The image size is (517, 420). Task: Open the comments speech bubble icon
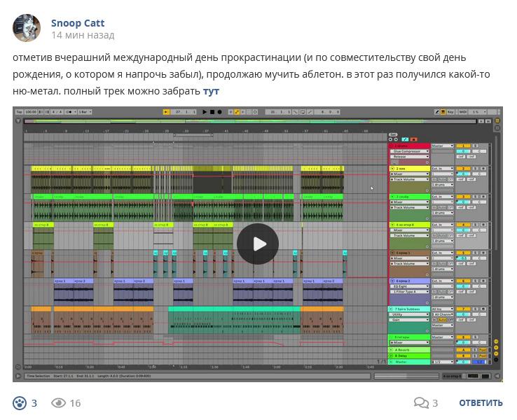coord(421,403)
